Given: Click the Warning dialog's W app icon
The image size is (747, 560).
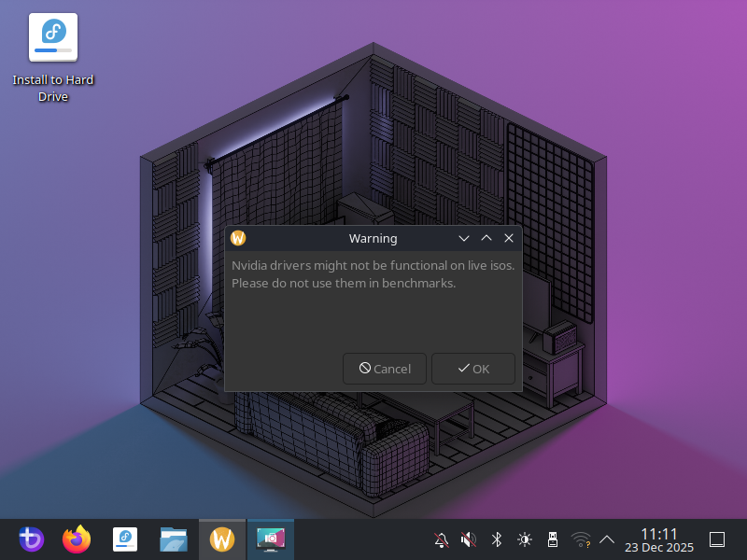Looking at the screenshot, I should point(238,238).
